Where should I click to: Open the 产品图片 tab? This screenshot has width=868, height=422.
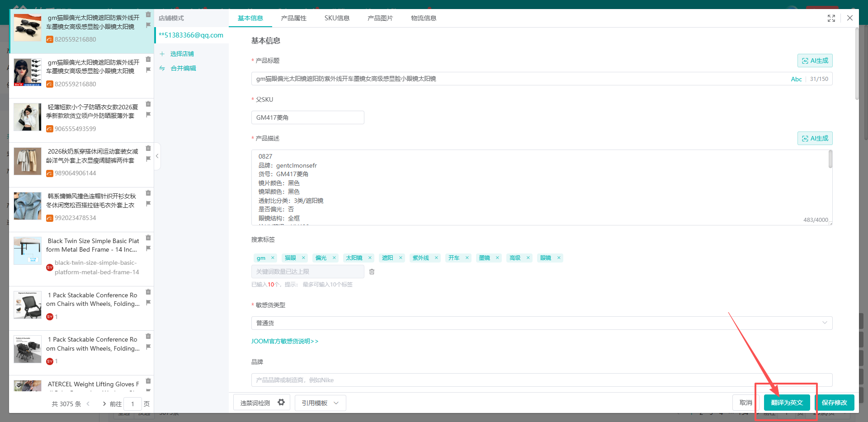380,18
